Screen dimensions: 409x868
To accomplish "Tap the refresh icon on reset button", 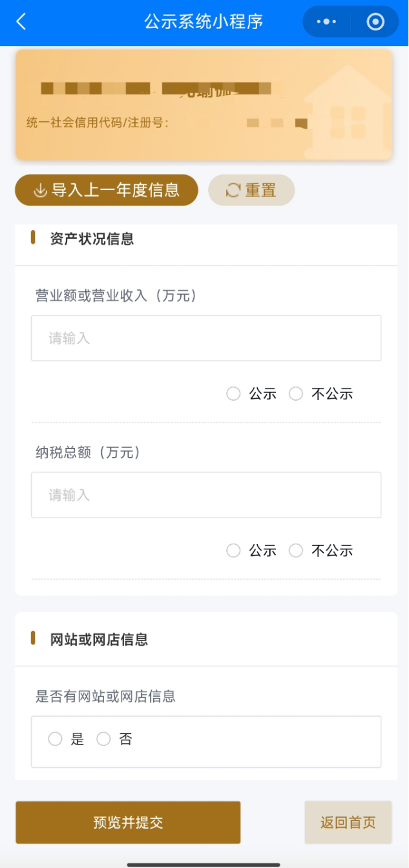I will pyautogui.click(x=233, y=191).
